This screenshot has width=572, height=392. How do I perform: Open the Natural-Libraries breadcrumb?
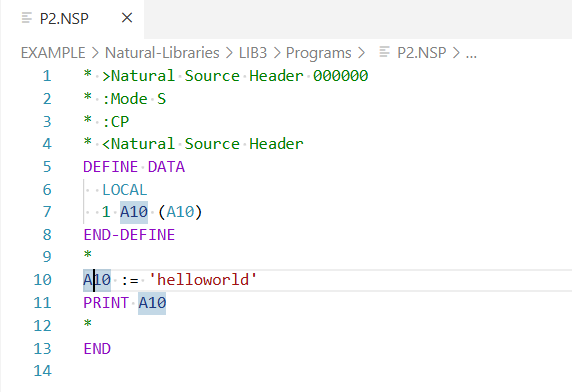[162, 53]
